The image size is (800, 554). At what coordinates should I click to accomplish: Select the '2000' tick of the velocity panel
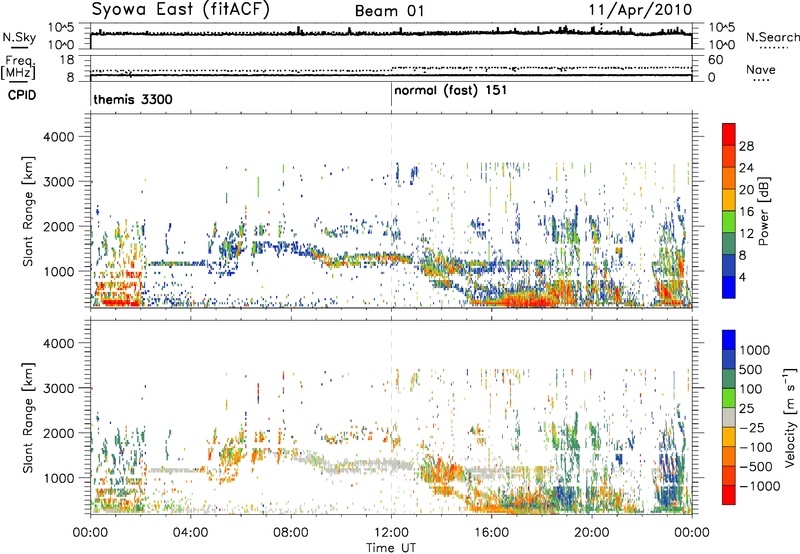tap(59, 433)
